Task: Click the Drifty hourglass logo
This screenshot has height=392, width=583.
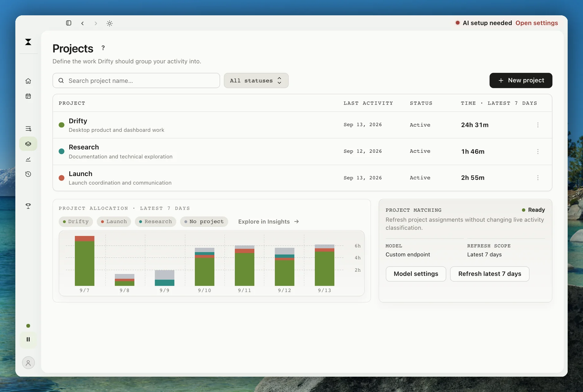Action: click(28, 42)
